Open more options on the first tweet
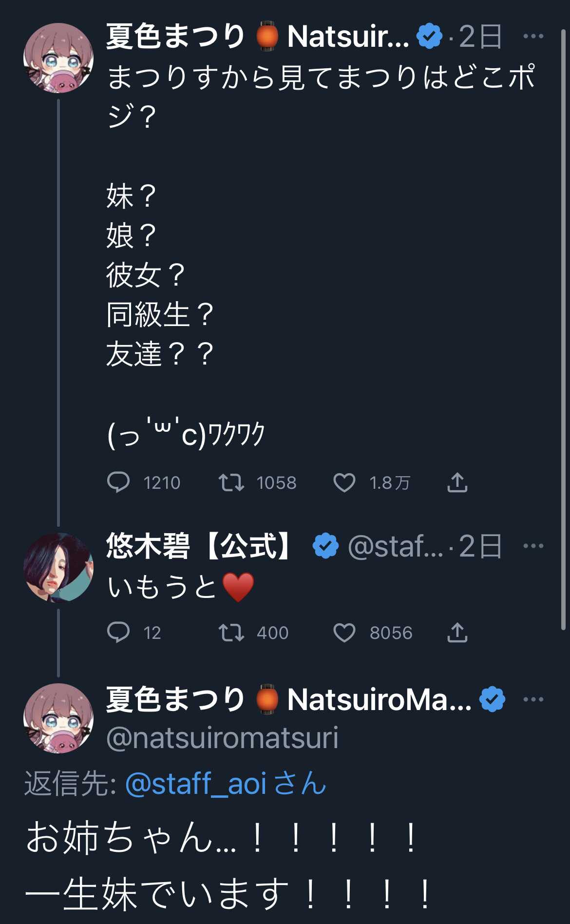This screenshot has height=924, width=570. 533,36
